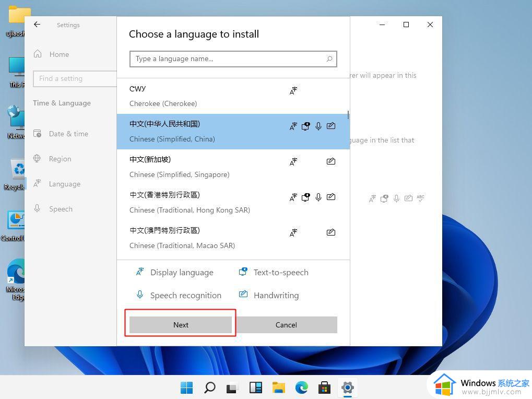Click text-to-speech icon on Hong Kong row
The width and height of the screenshot is (532, 399).
pos(306,197)
